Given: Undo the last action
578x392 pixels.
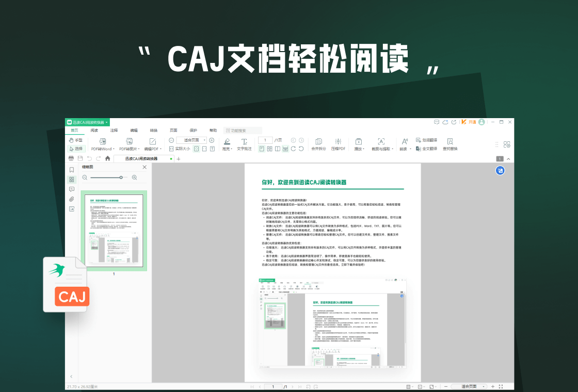Looking at the screenshot, I should (x=89, y=158).
